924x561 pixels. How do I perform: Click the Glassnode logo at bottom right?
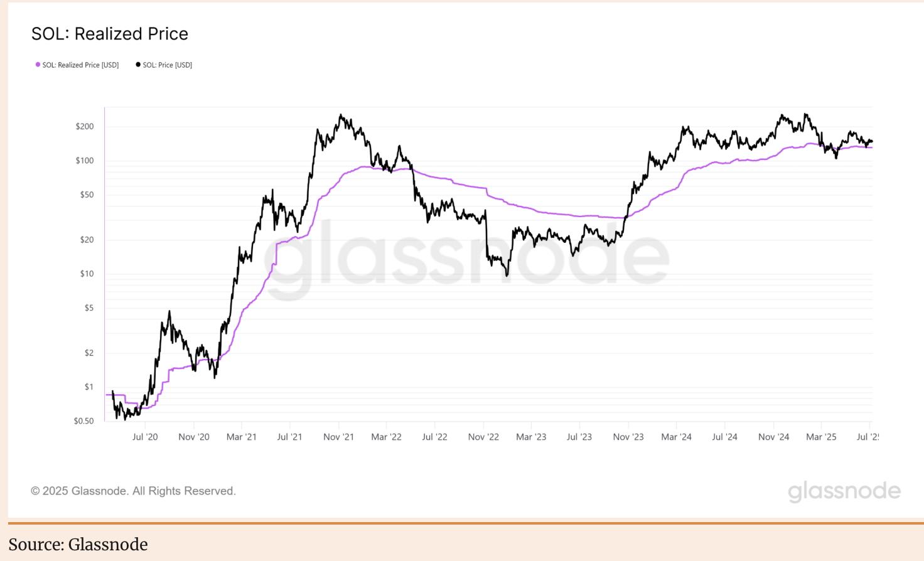(x=844, y=491)
